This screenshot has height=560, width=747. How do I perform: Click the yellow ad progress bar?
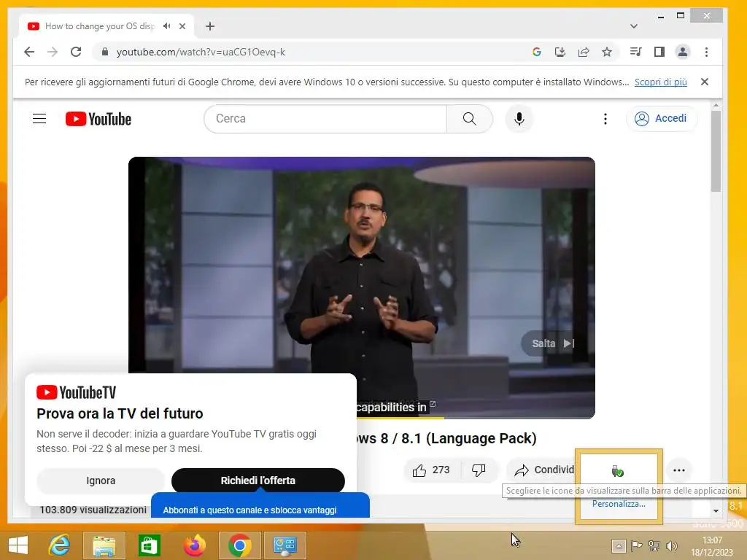tap(400, 418)
